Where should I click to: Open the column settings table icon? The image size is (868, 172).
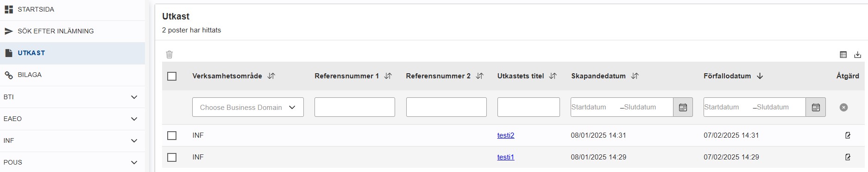(x=843, y=55)
